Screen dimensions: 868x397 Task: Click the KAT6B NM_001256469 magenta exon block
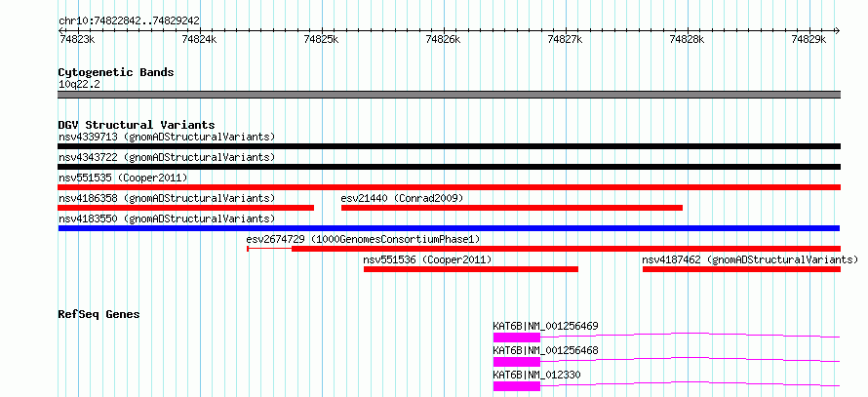[x=517, y=337]
